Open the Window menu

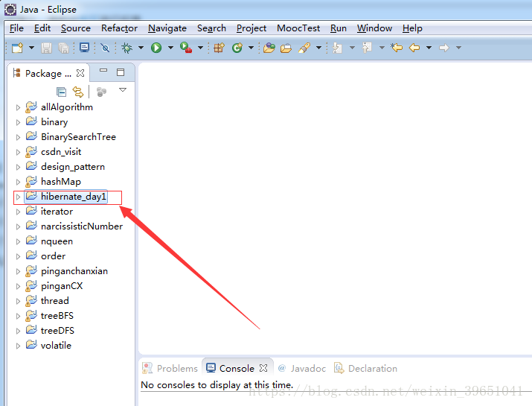click(374, 28)
